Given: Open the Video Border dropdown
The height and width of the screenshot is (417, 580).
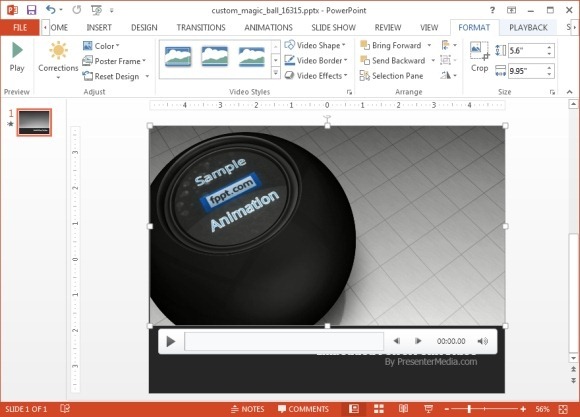Looking at the screenshot, I should tap(316, 60).
